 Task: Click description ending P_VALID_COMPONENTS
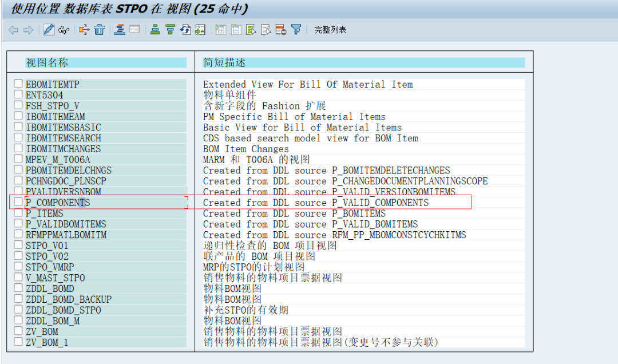pos(316,203)
